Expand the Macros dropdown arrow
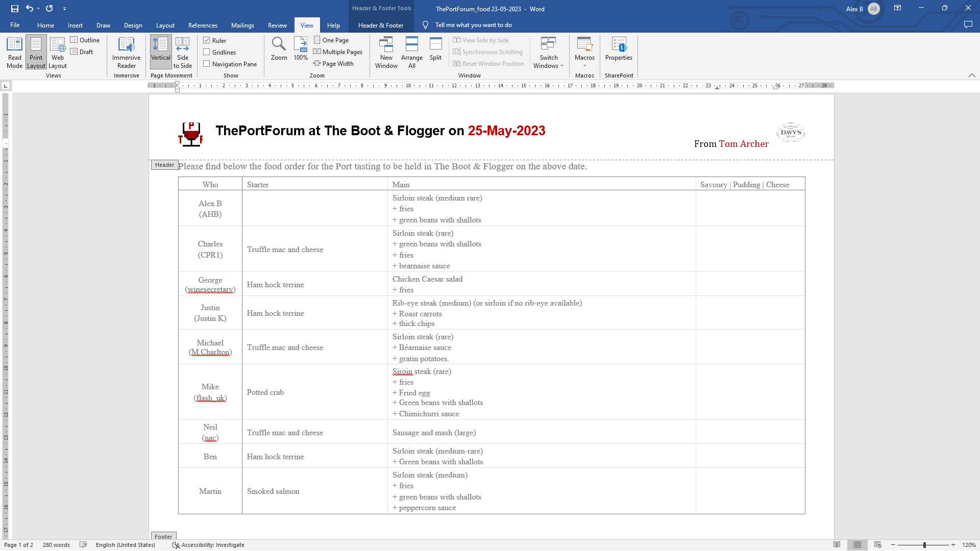This screenshot has height=551, width=980. pos(584,65)
